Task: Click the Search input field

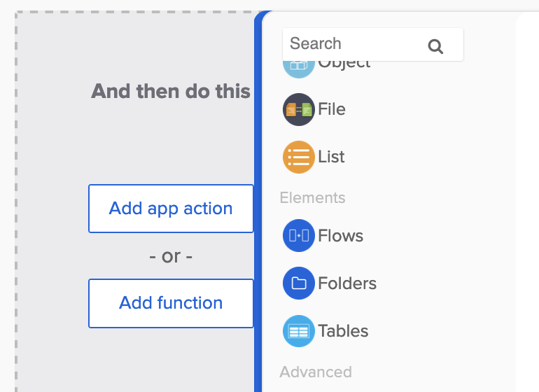Action: click(353, 44)
